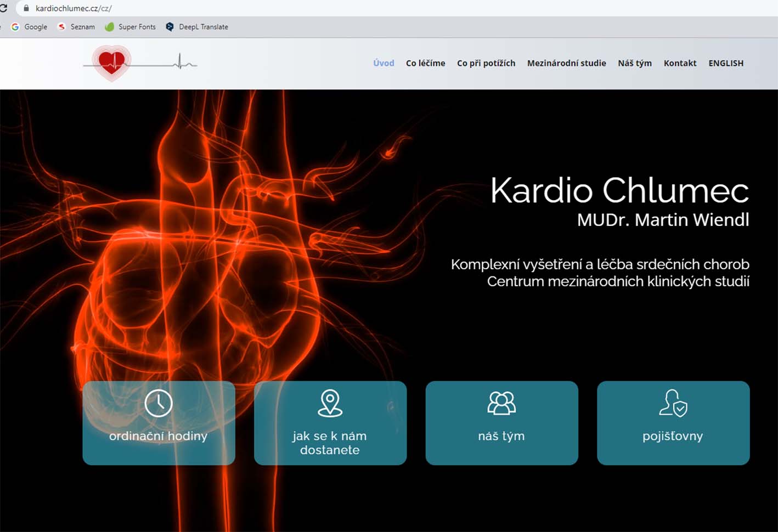This screenshot has width=778, height=532.
Task: Switch the site to ENGLISH
Action: coord(726,63)
